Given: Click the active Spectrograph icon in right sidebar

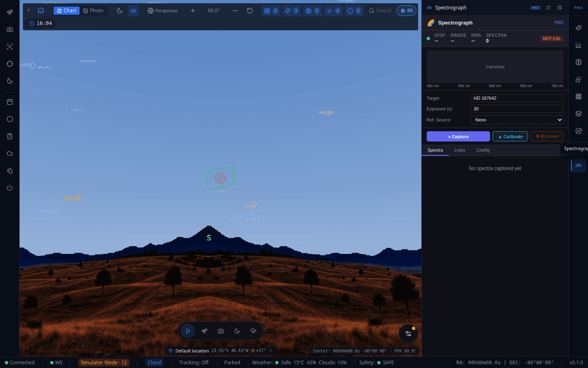Looking at the screenshot, I should pyautogui.click(x=579, y=165).
